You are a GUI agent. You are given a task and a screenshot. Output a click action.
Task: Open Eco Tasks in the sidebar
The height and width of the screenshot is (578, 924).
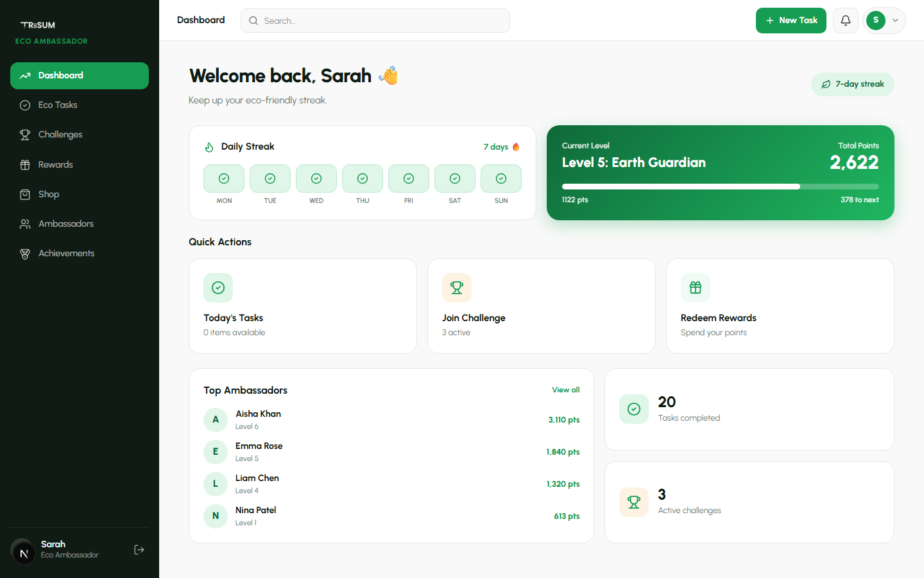[x=80, y=105]
